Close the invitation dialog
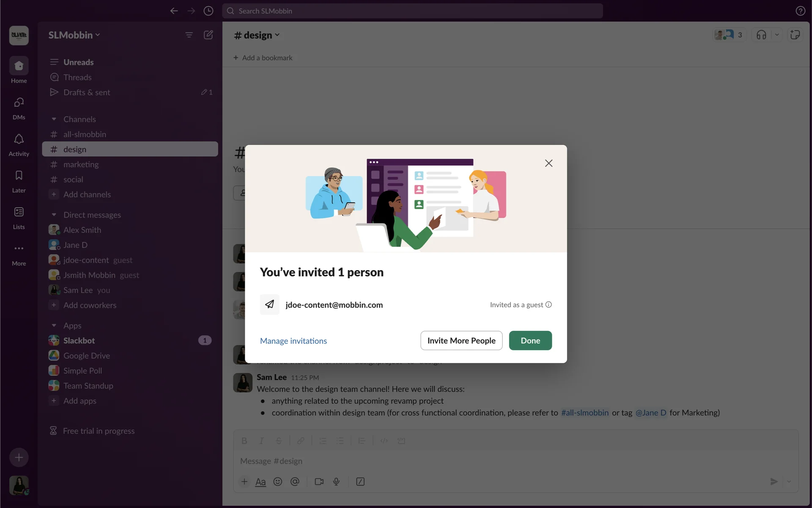 click(x=549, y=163)
